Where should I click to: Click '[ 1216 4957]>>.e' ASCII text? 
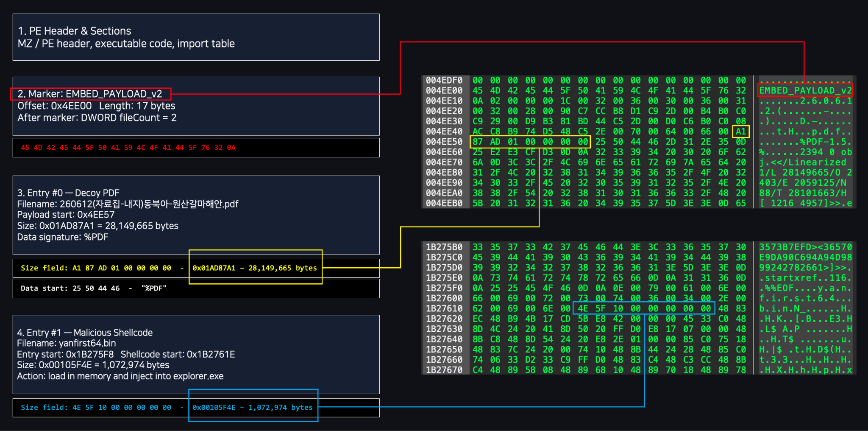coord(805,203)
